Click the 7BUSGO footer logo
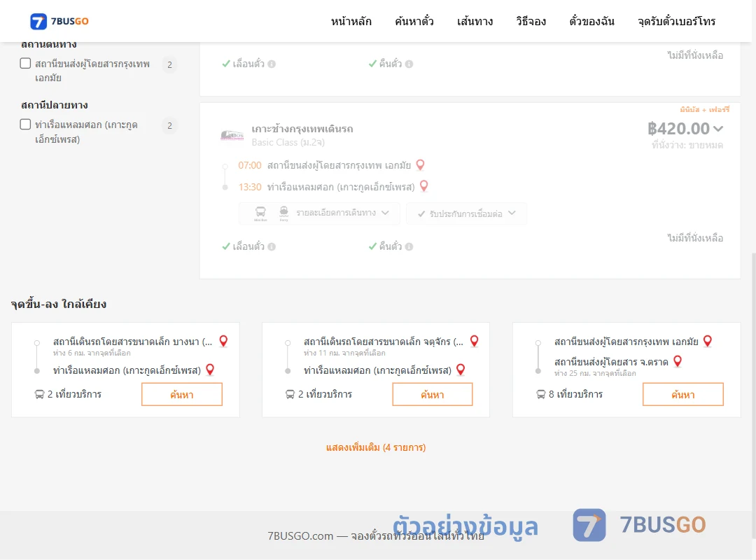 click(x=639, y=525)
